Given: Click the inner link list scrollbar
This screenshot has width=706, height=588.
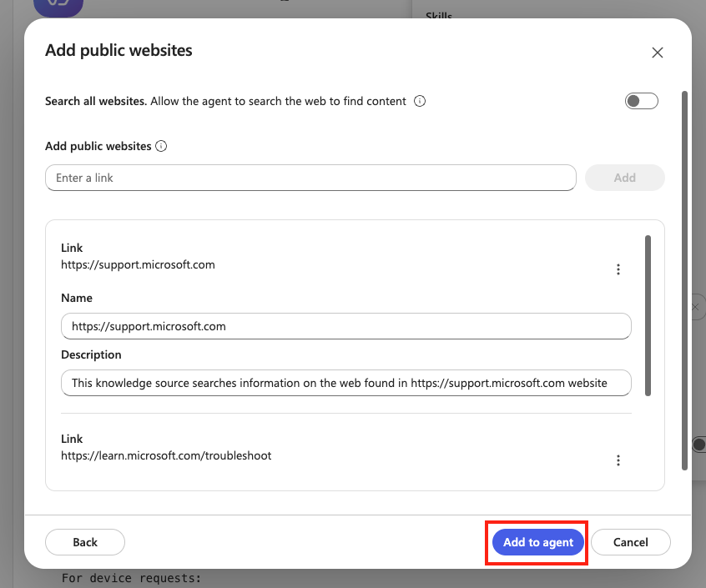Looking at the screenshot, I should [648, 315].
